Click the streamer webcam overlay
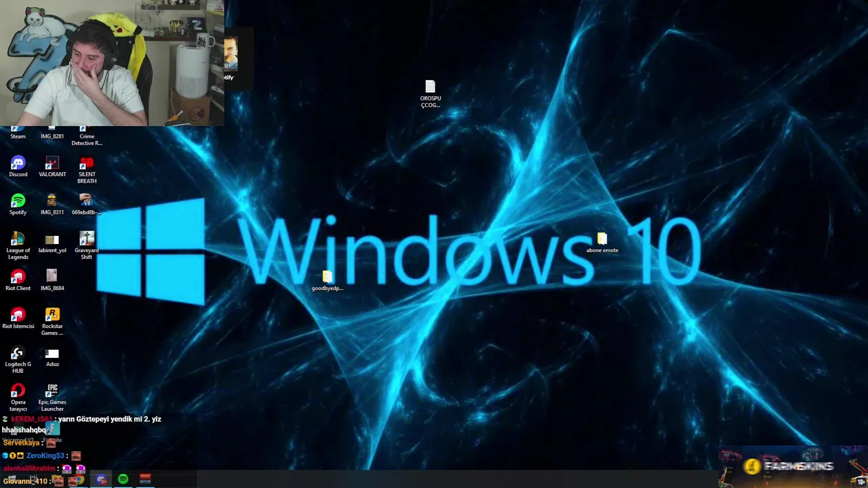868x488 pixels. click(x=112, y=63)
